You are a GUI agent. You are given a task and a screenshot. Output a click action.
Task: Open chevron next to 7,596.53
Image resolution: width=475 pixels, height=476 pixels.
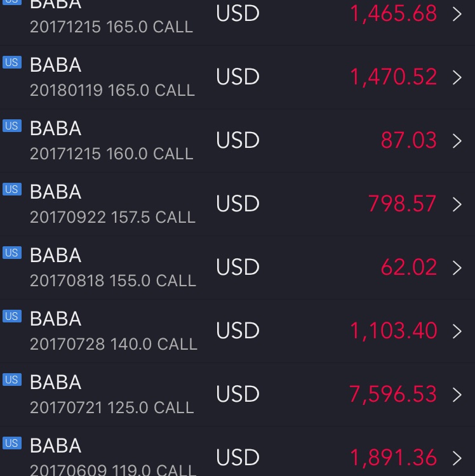point(457,395)
